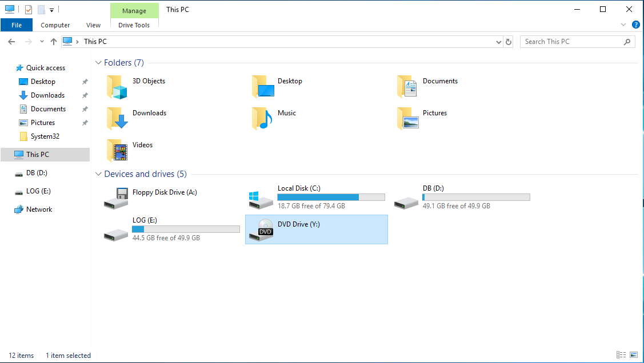Open the 3D Objects folder icon
Screen dimensions: 644x363
click(x=117, y=87)
